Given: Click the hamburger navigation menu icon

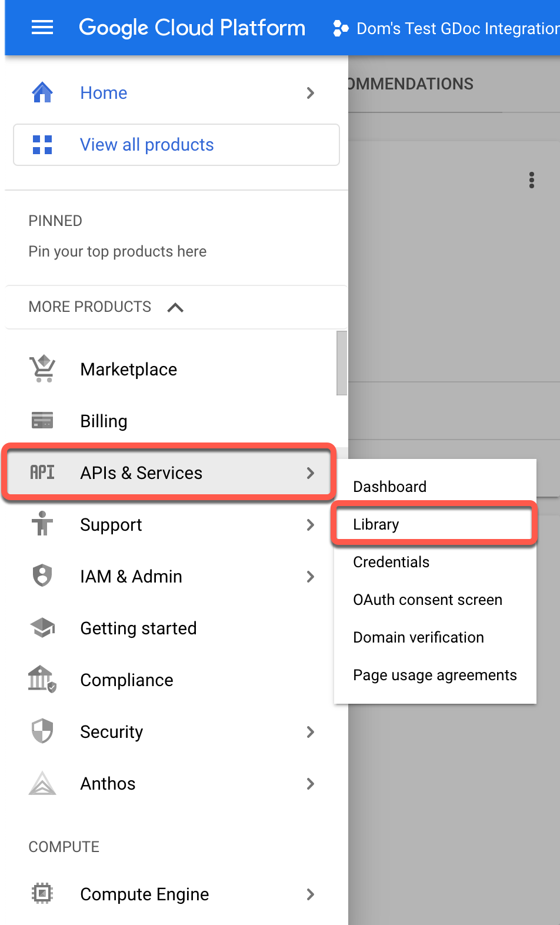Looking at the screenshot, I should coord(42,28).
